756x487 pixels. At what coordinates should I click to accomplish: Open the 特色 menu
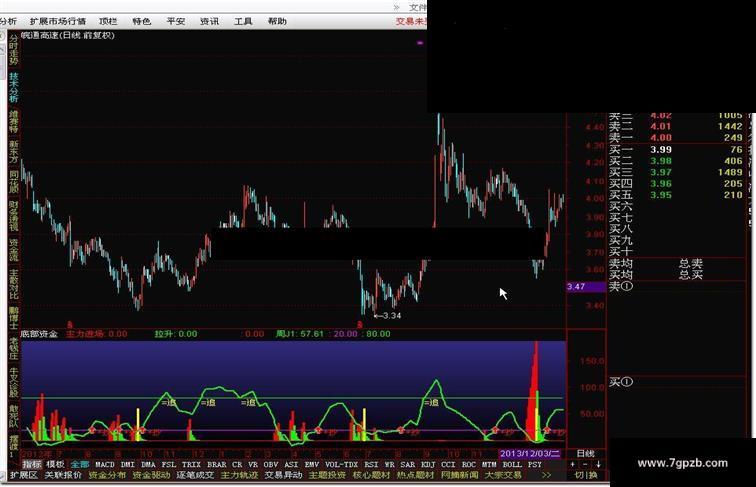(142, 21)
